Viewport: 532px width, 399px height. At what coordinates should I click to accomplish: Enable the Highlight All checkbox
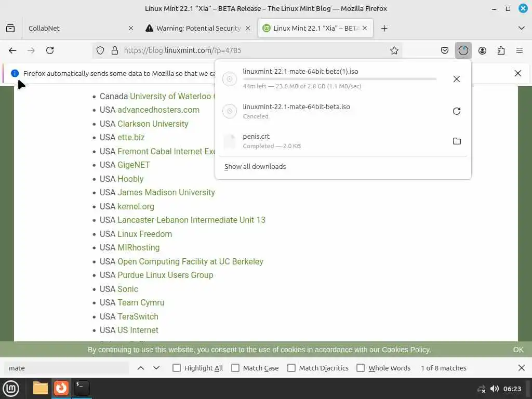coord(177,368)
